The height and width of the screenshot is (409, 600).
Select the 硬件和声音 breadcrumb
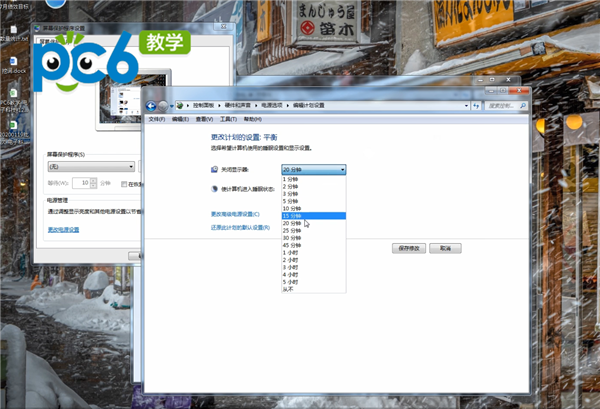click(237, 105)
